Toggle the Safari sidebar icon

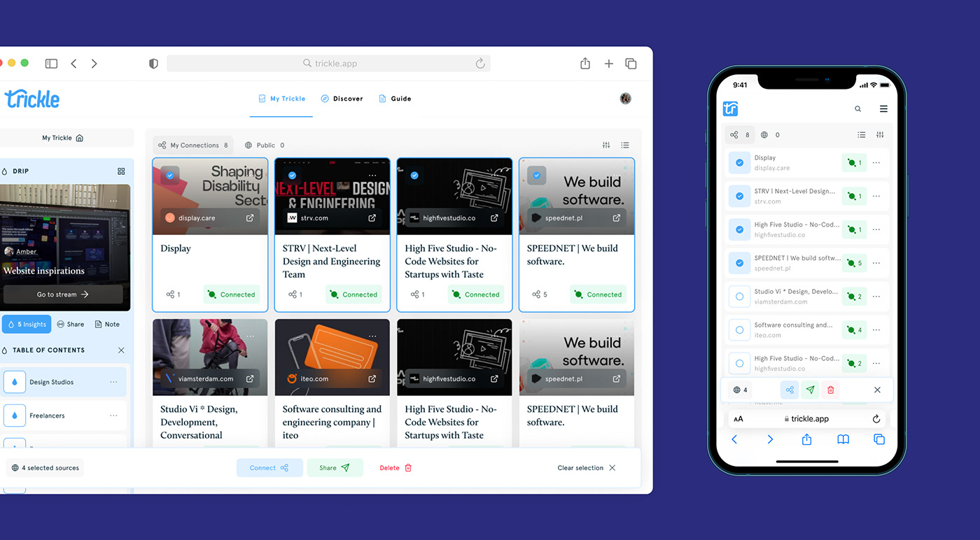click(51, 64)
